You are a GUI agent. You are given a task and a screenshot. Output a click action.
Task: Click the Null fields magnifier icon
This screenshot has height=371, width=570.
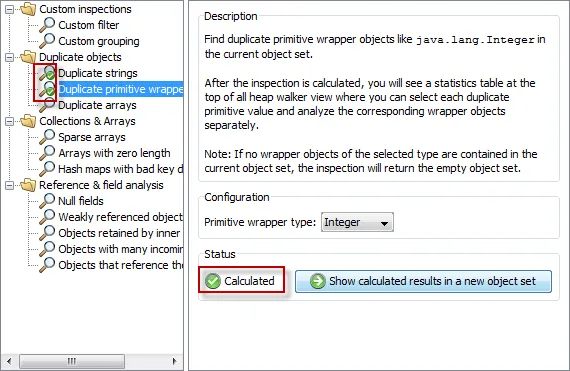click(47, 201)
